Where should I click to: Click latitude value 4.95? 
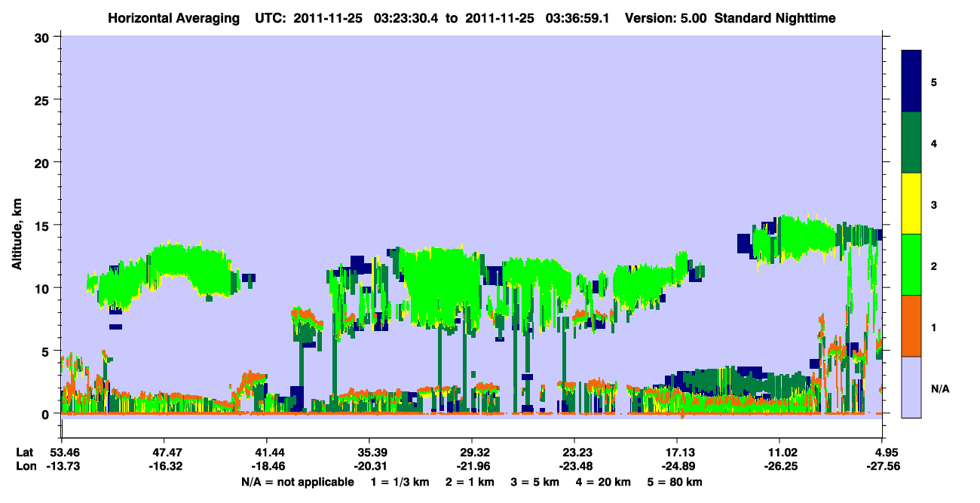tap(884, 452)
